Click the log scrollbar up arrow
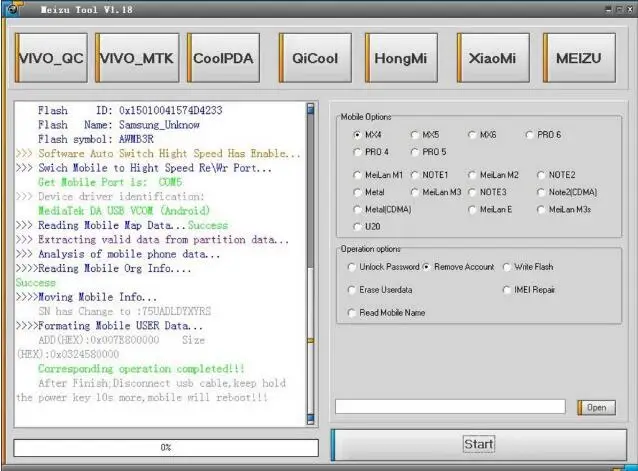 point(311,108)
